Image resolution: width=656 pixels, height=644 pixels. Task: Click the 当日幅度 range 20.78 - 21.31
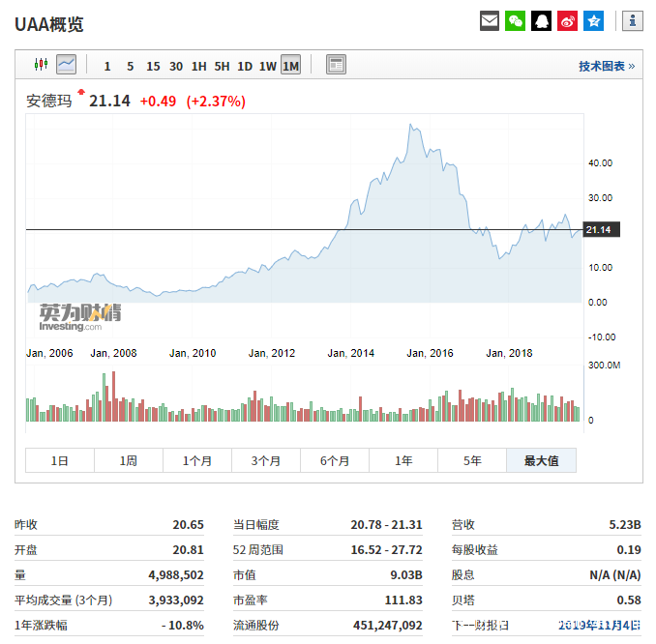pos(386,525)
